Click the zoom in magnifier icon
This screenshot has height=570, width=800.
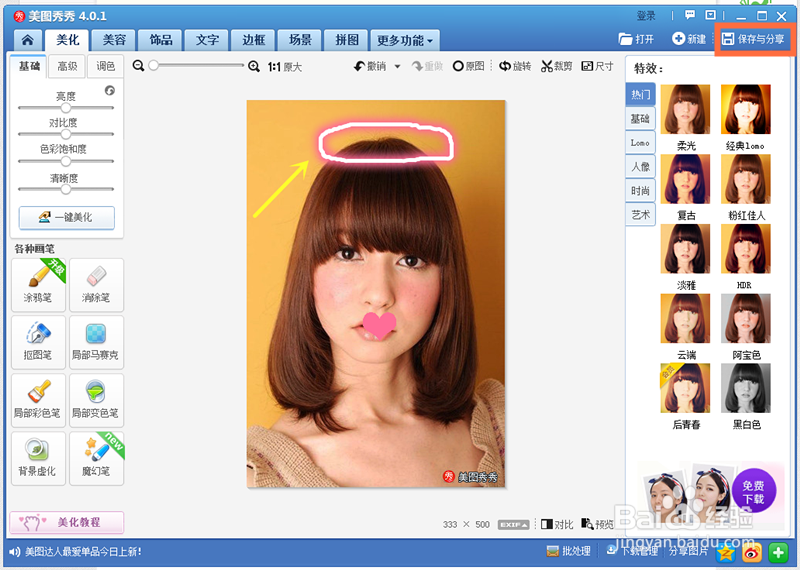254,66
